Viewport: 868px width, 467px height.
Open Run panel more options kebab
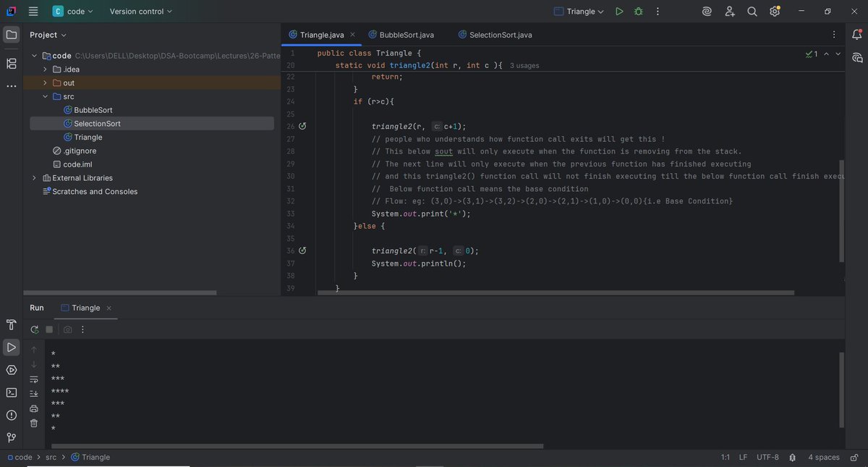82,329
